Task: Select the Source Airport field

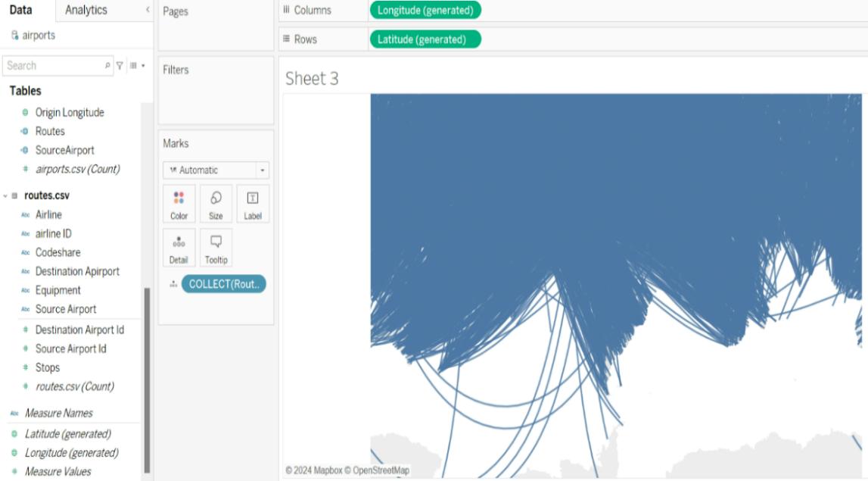Action: click(66, 308)
